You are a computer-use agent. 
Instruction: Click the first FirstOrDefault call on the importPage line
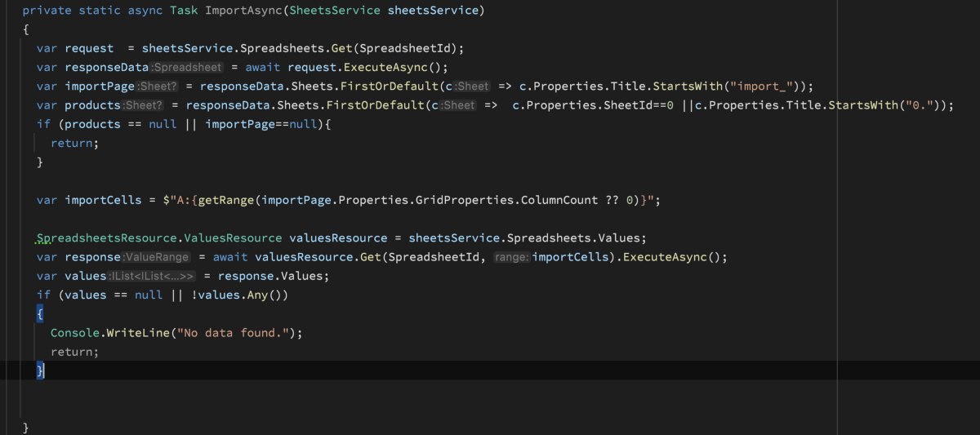(385, 86)
